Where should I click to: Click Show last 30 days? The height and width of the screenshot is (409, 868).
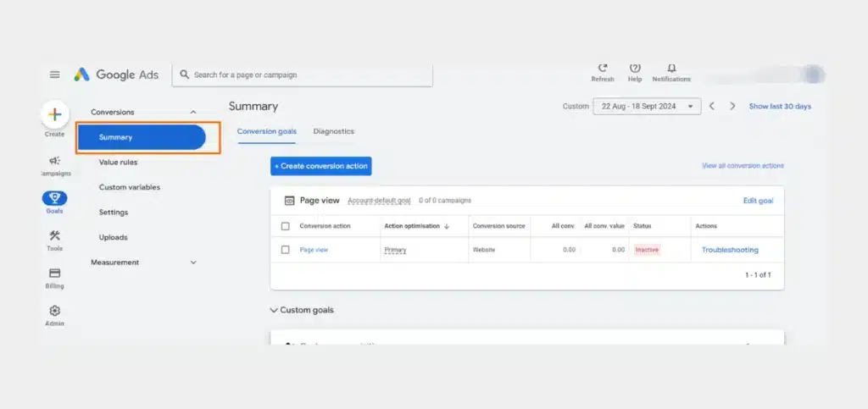(x=780, y=106)
